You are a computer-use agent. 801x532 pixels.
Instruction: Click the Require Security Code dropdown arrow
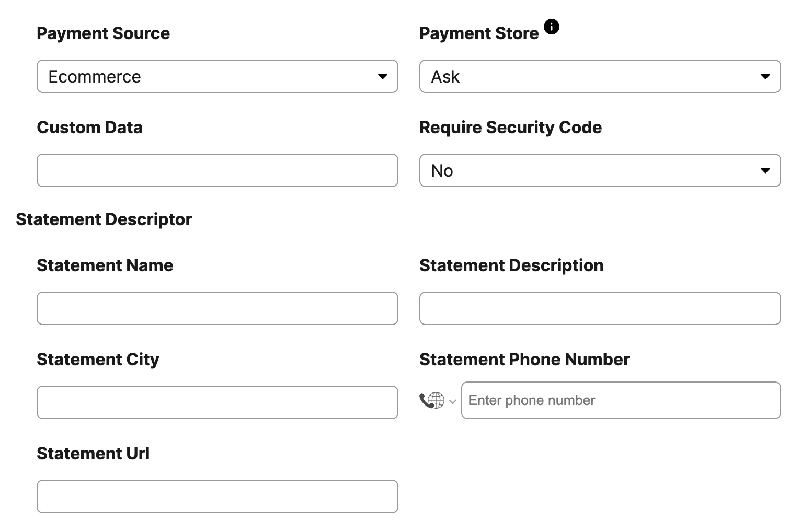pos(765,170)
